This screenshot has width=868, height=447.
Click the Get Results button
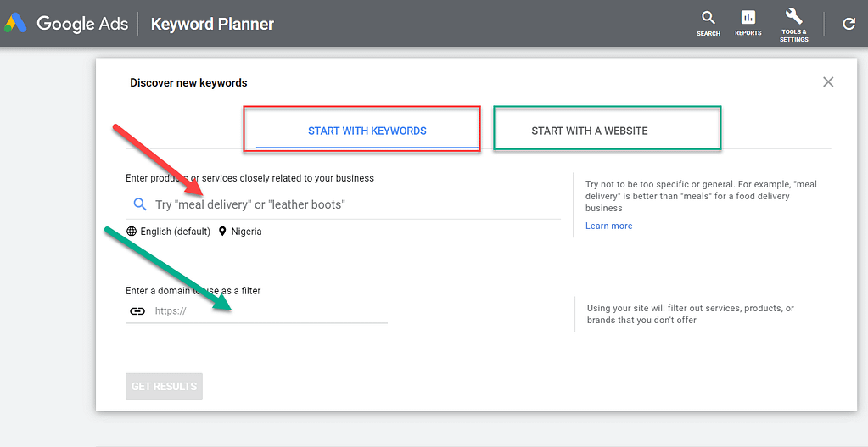tap(164, 386)
